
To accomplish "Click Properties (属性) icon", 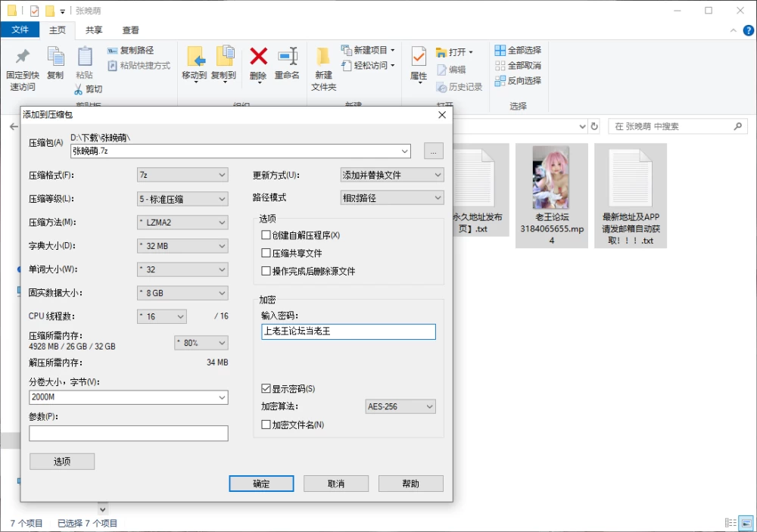I will point(418,57).
